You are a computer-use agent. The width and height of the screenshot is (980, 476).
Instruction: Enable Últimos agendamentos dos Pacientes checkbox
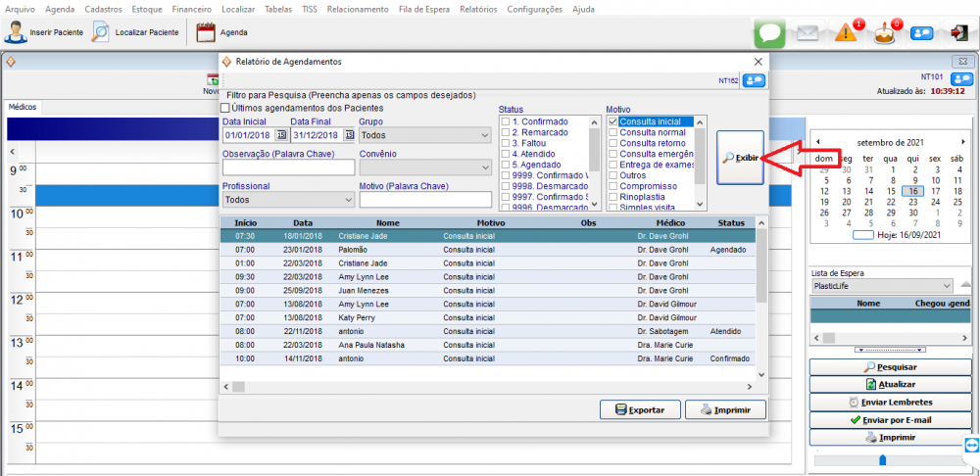coord(226,108)
